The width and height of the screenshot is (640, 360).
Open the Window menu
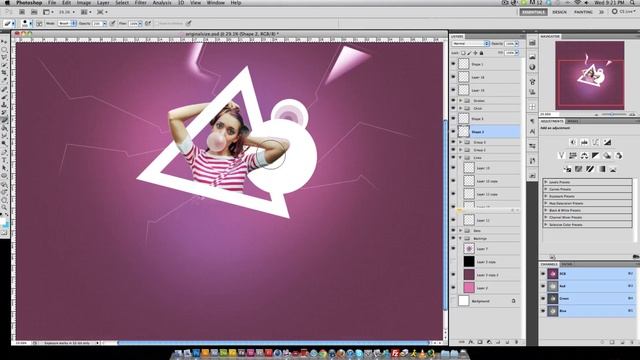coord(216,3)
